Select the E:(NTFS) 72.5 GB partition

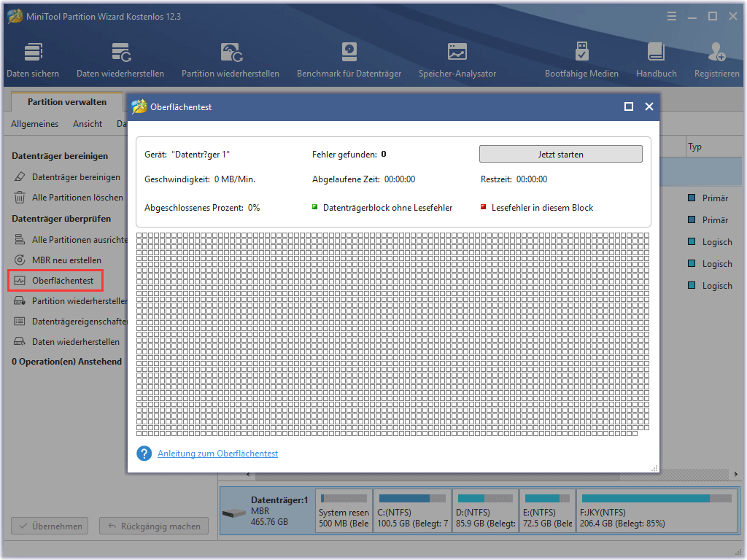click(547, 512)
